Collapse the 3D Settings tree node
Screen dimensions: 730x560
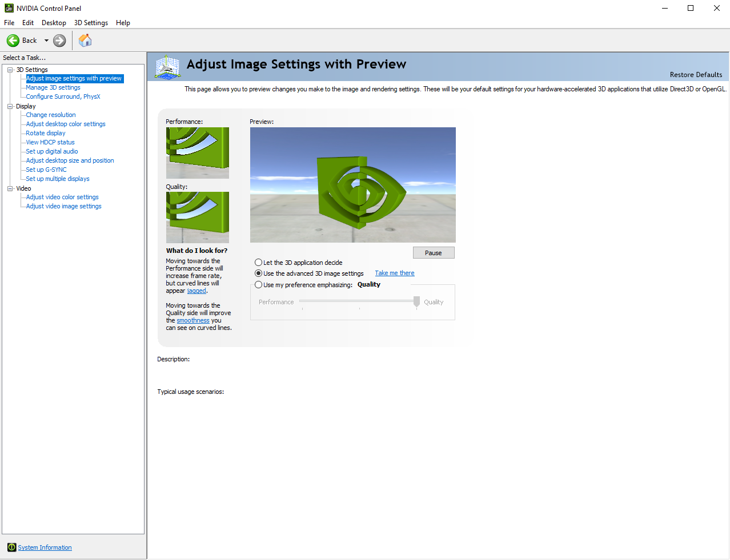point(10,70)
